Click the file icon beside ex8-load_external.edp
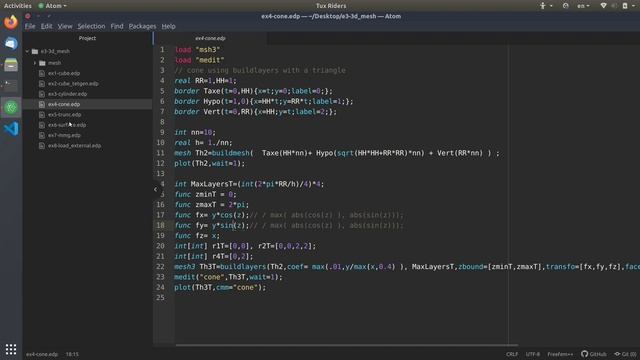Screen dimensions: 640x360 42,146
